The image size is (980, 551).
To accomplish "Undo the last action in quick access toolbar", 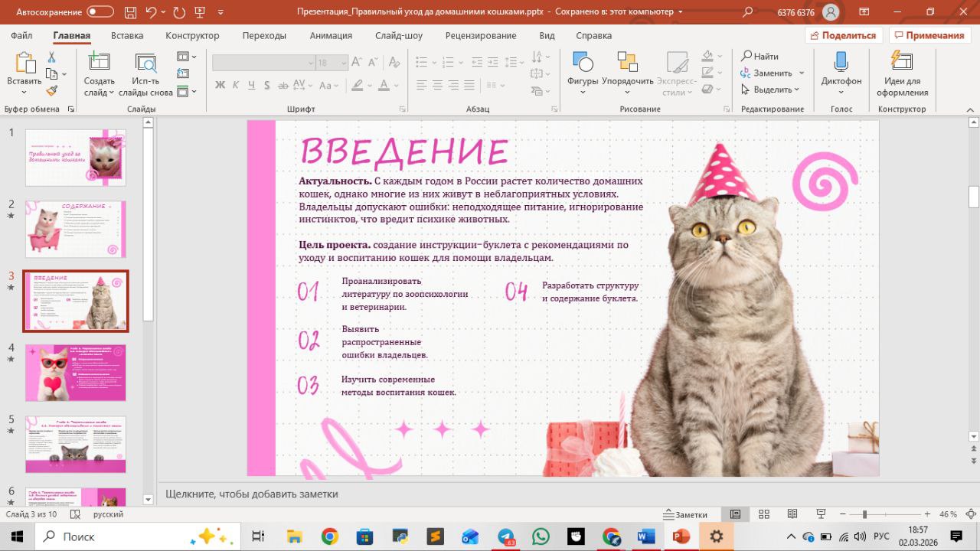I will pyautogui.click(x=151, y=12).
